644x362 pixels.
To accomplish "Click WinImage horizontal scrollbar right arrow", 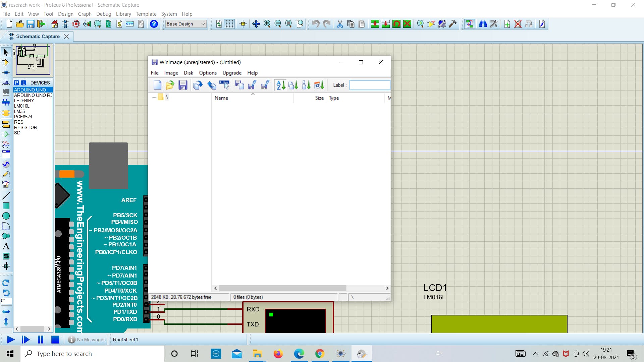I will coord(387,288).
